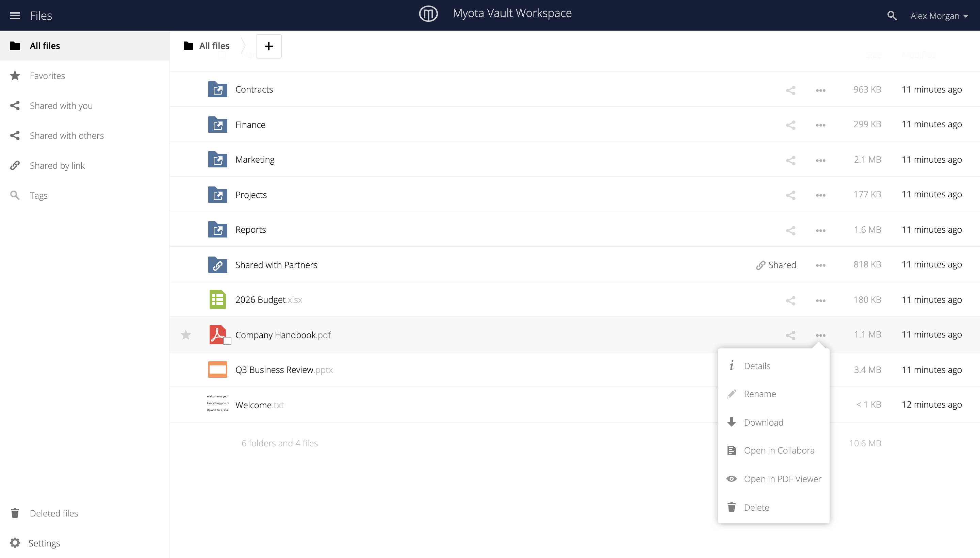
Task: Click the Q3 Business Review presentation icon
Action: pyautogui.click(x=218, y=370)
